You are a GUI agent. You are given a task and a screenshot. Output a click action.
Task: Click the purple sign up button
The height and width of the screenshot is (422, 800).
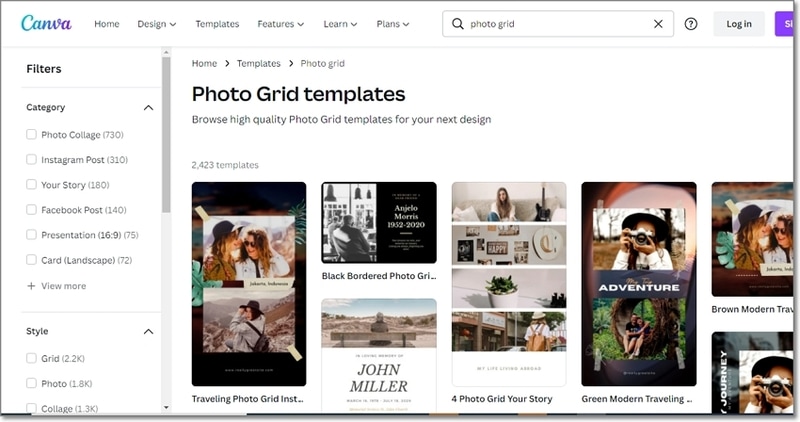784,24
